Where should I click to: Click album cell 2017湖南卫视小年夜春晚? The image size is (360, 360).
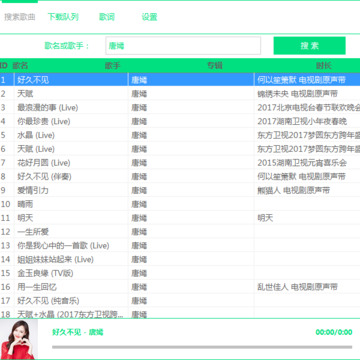click(x=302, y=121)
